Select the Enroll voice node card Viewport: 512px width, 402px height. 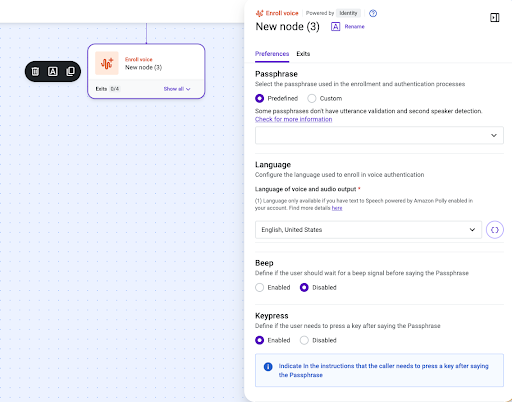coord(146,71)
